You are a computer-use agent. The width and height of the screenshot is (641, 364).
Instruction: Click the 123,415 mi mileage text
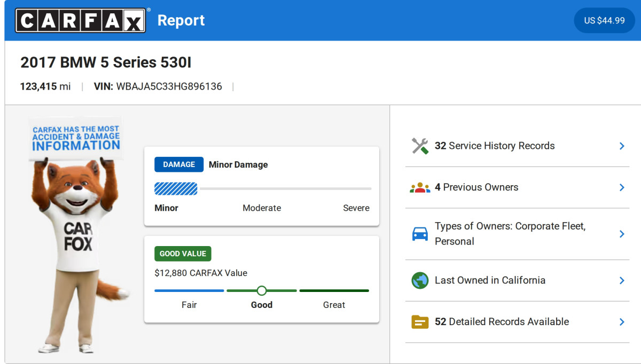(x=45, y=86)
